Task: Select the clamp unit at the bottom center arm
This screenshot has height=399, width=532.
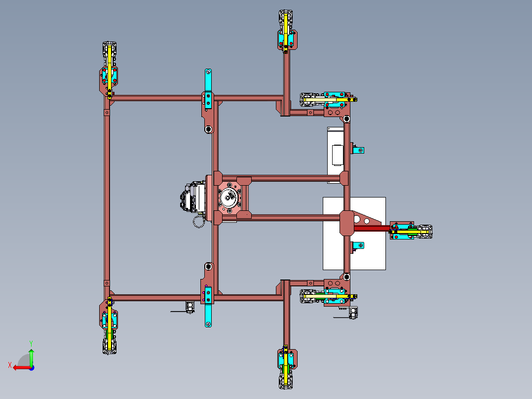Action: point(287,367)
